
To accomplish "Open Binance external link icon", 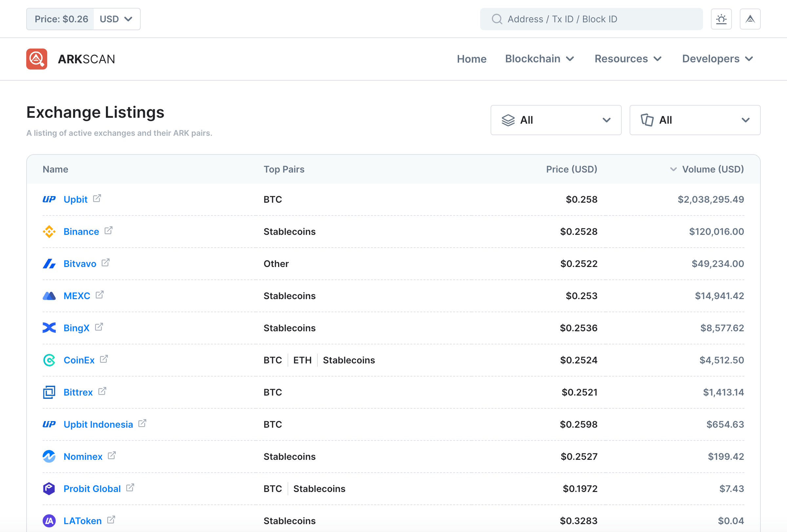I will 108,231.
